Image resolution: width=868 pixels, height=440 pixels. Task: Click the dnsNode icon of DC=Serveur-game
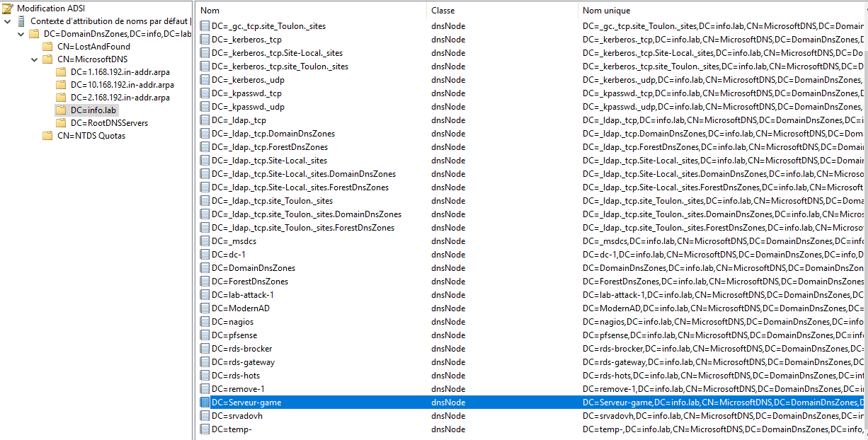pyautogui.click(x=205, y=403)
